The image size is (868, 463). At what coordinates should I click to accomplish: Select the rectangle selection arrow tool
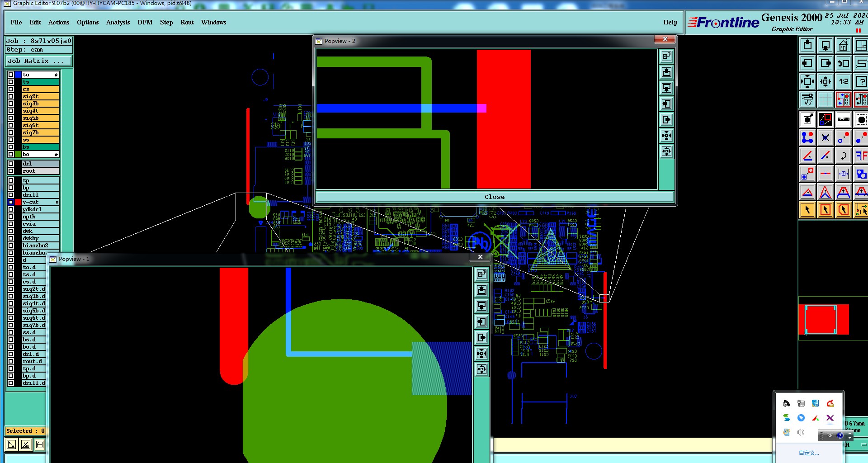point(826,210)
